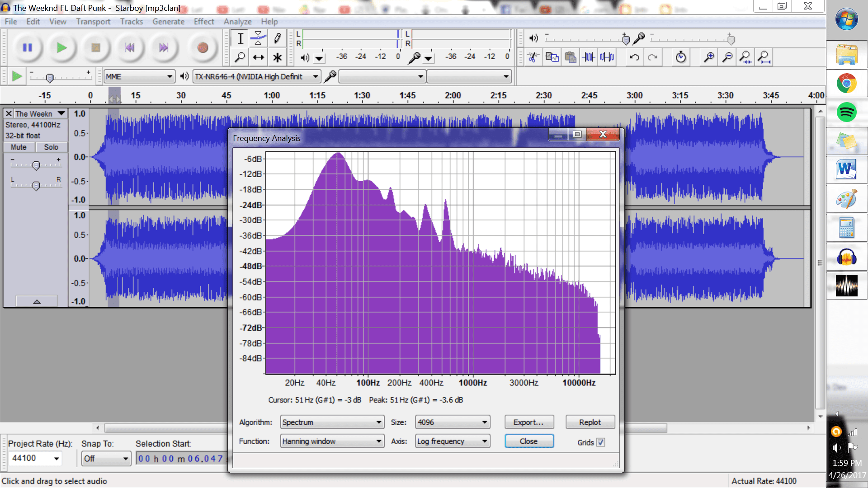Stop playback with the Stop button
Screen dimensions: 868x488
[95, 47]
